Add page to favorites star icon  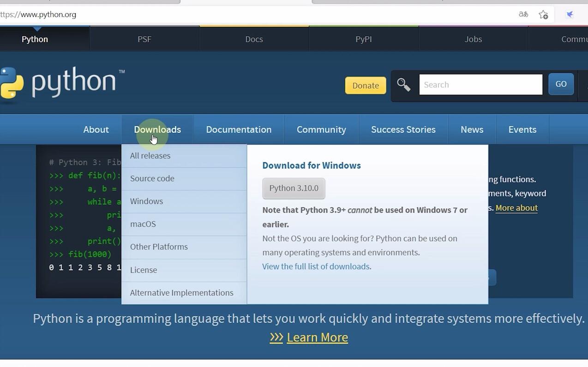point(543,14)
